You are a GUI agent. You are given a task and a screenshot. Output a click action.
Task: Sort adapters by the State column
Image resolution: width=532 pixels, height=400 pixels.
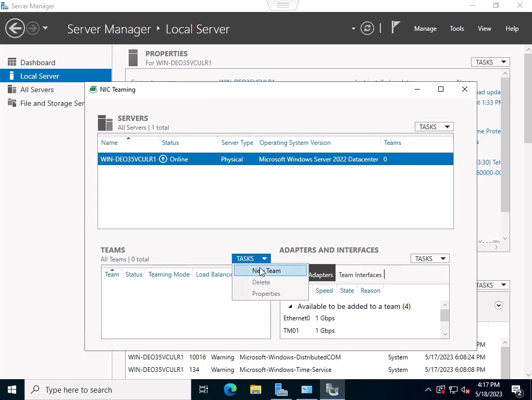(347, 291)
